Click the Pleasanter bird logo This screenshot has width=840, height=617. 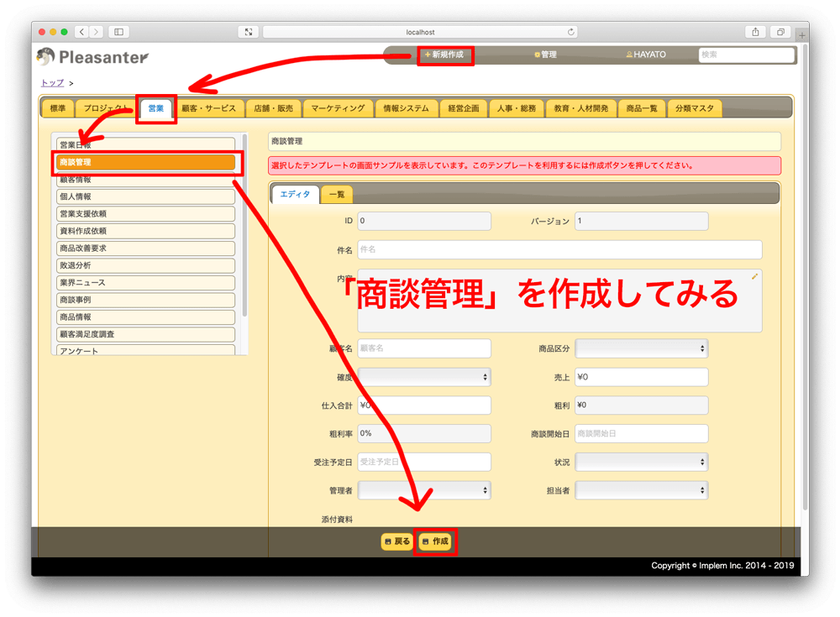46,56
